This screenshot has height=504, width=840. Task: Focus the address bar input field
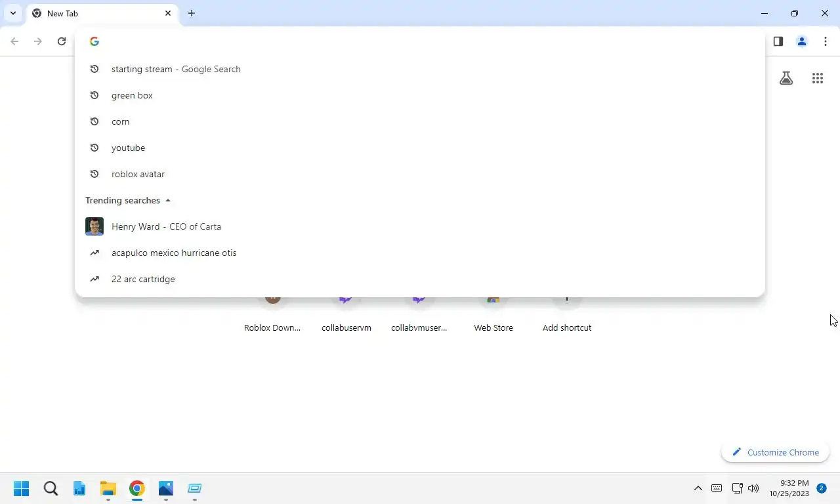pyautogui.click(x=420, y=41)
